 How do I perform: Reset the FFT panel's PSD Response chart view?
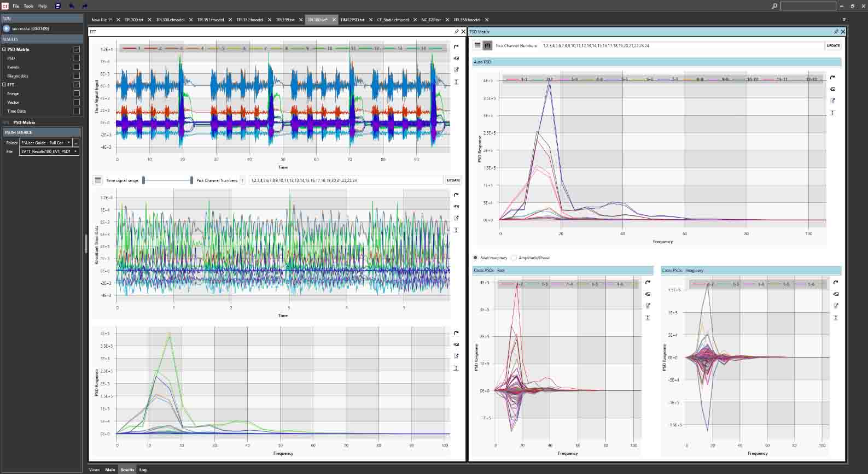[x=456, y=333]
